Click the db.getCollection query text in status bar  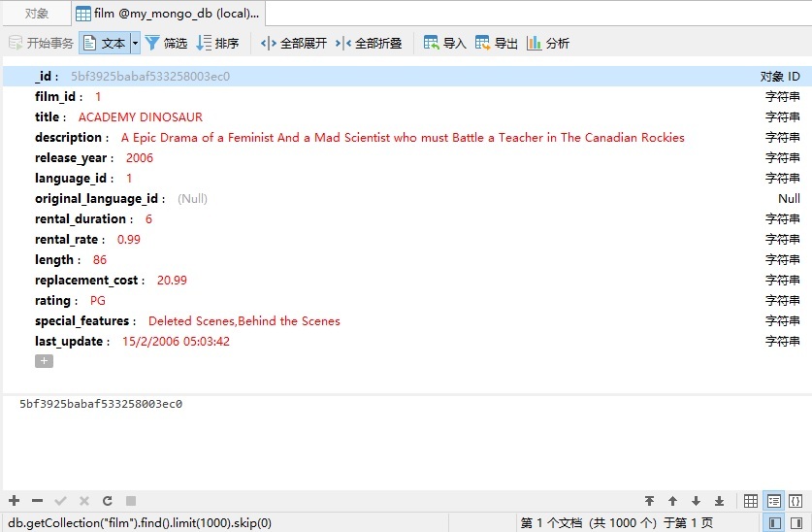[140, 523]
